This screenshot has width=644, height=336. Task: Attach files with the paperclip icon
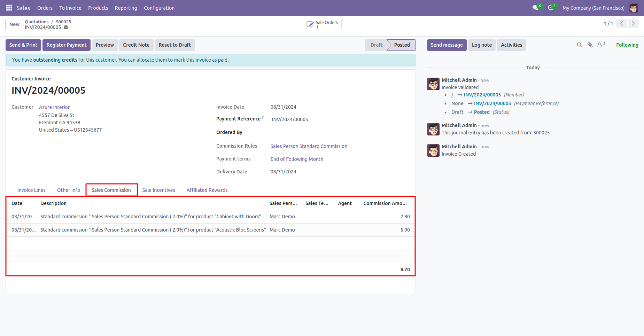590,45
